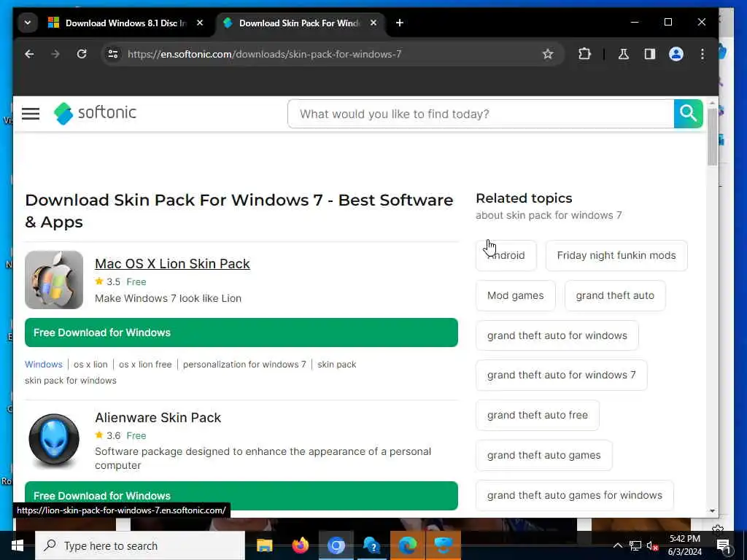Click the teal search magnifier button
Screen dimensions: 747x560
688,114
